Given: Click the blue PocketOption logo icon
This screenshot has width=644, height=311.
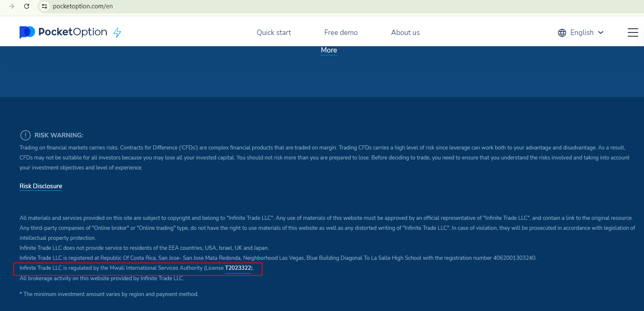Looking at the screenshot, I should 27,32.
